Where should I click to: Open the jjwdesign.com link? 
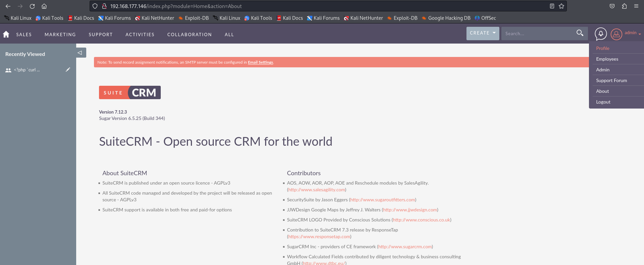[410, 210]
